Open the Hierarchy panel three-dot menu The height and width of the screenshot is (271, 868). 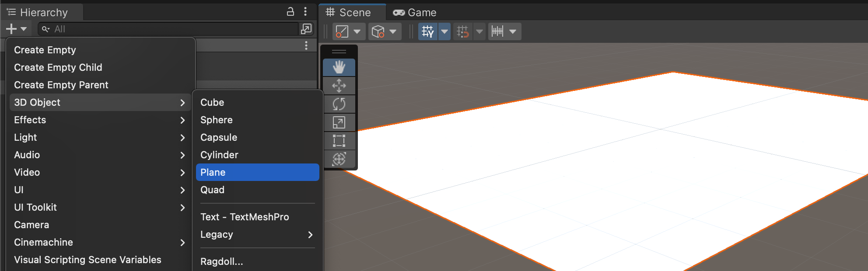[305, 12]
